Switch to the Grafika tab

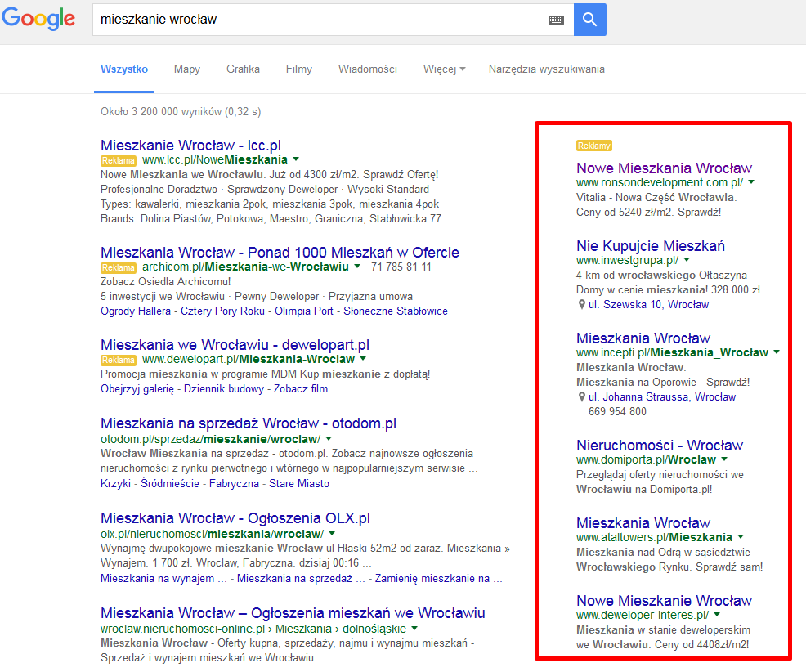point(243,69)
